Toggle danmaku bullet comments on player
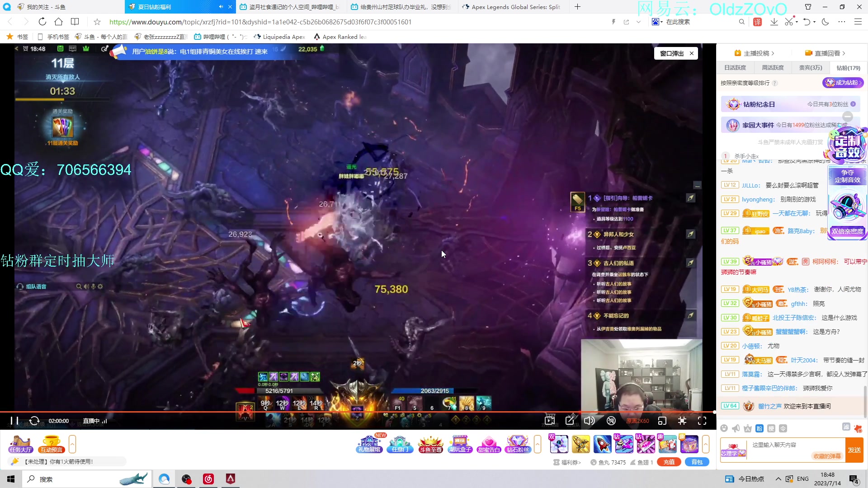Screen dimensions: 868x488 point(611,421)
